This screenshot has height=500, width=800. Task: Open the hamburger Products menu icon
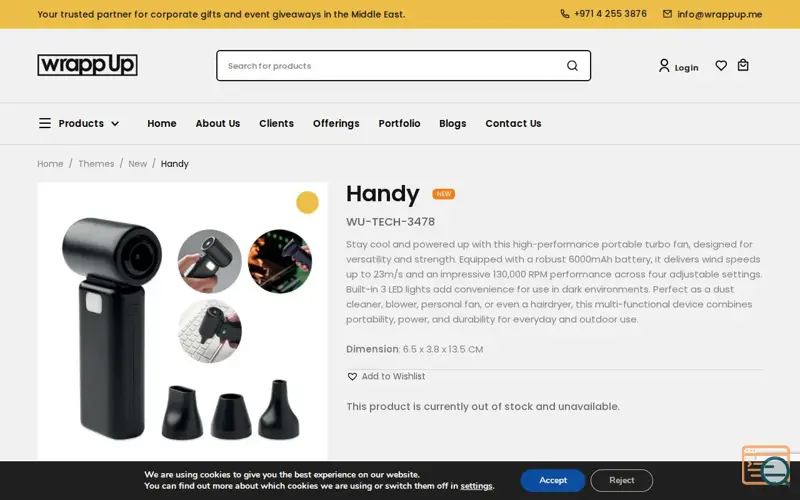(45, 123)
